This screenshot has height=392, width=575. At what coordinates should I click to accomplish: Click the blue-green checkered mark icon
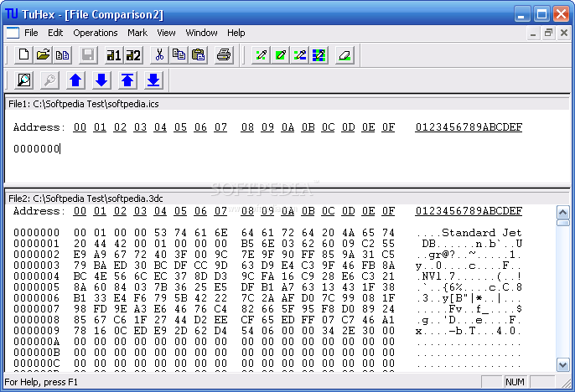click(x=319, y=55)
